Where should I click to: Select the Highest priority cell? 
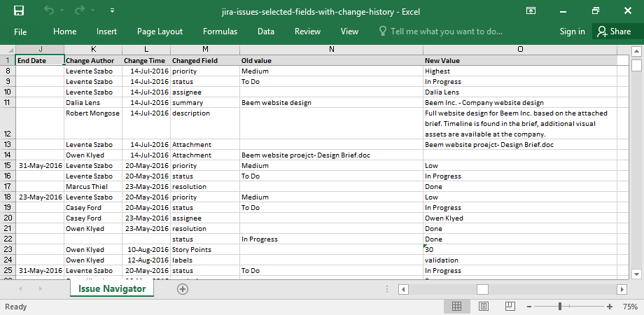pos(520,71)
